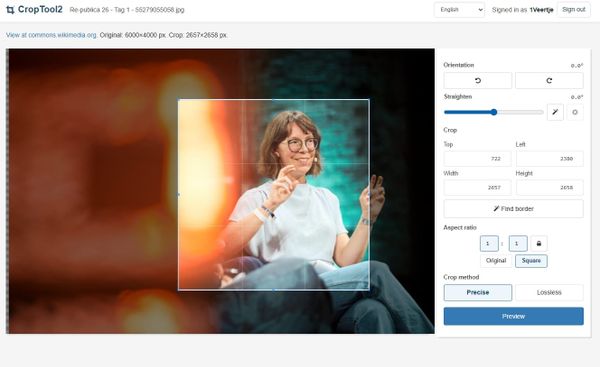Viewport: 600px width, 367px height.
Task: Click the crop selection left edge handle
Action: click(178, 195)
